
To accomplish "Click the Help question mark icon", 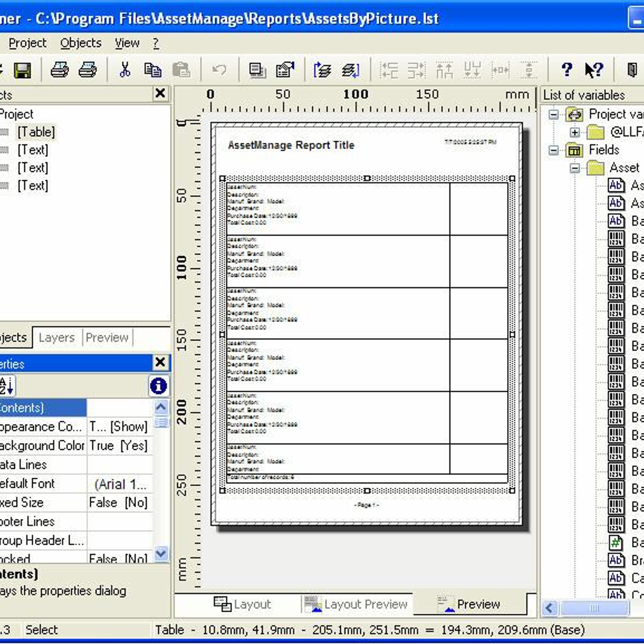I will [566, 70].
